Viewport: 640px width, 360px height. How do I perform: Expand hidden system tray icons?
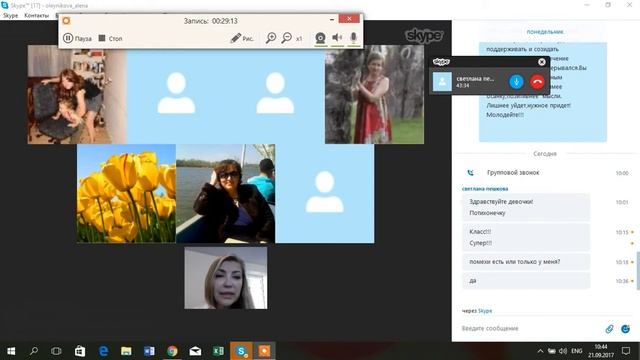540,351
